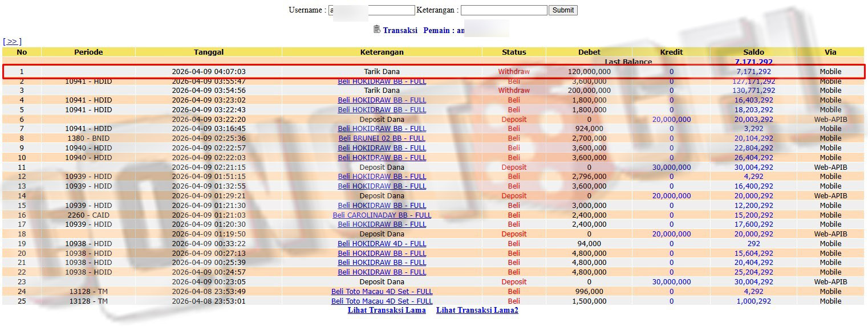Open Beli CAROLINADAY BB - FULL link
This screenshot has height=331, width=868.
pyautogui.click(x=382, y=215)
